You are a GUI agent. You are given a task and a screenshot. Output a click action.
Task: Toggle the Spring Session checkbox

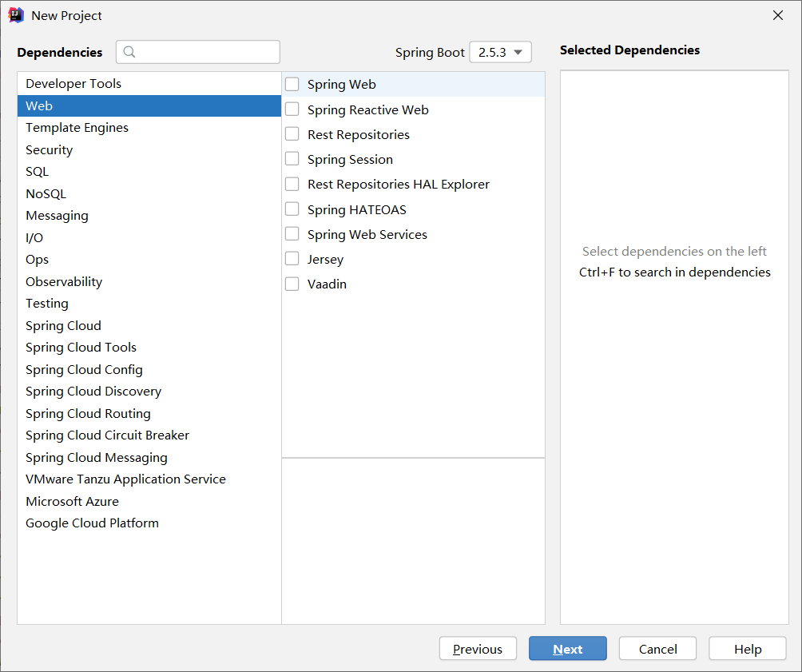click(x=292, y=159)
